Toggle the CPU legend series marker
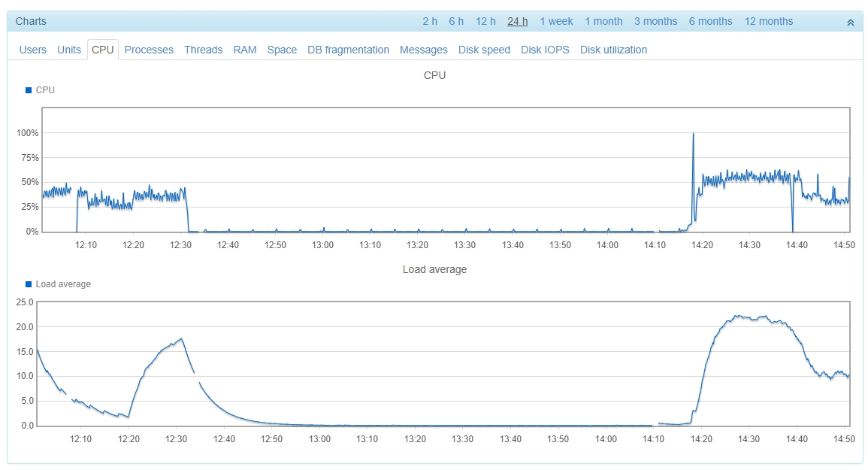The image size is (868, 470). (29, 90)
